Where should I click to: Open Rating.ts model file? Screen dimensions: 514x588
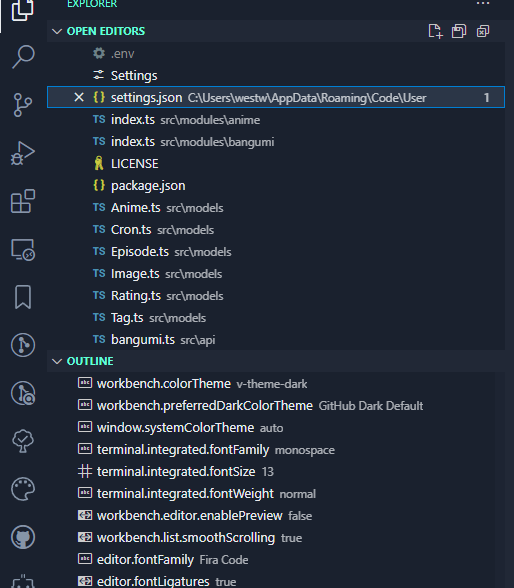click(x=276, y=296)
